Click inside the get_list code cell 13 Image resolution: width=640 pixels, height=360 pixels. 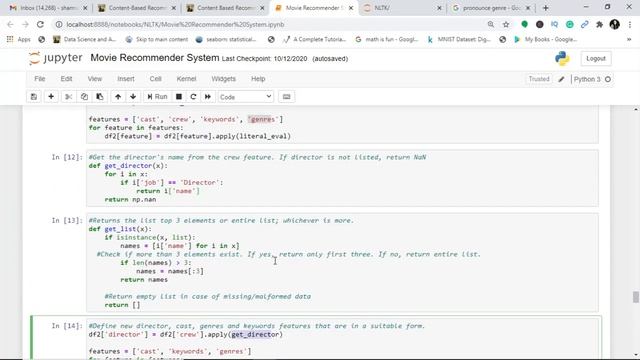(x=342, y=262)
